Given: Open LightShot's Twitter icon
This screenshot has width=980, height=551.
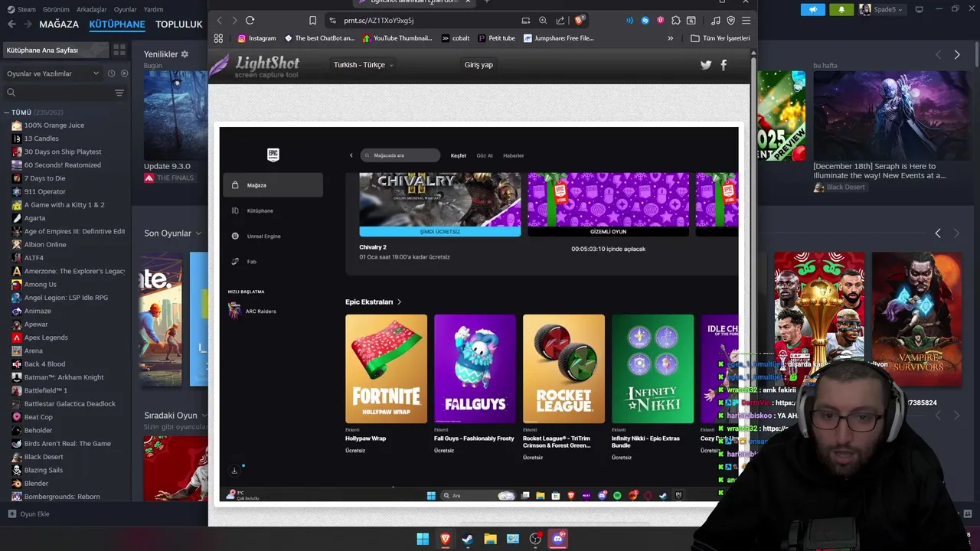Looking at the screenshot, I should pyautogui.click(x=706, y=65).
